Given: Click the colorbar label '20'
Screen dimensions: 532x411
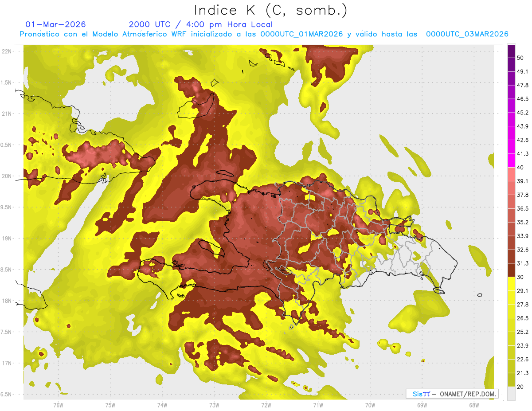Looking at the screenshot, I should pos(520,388).
